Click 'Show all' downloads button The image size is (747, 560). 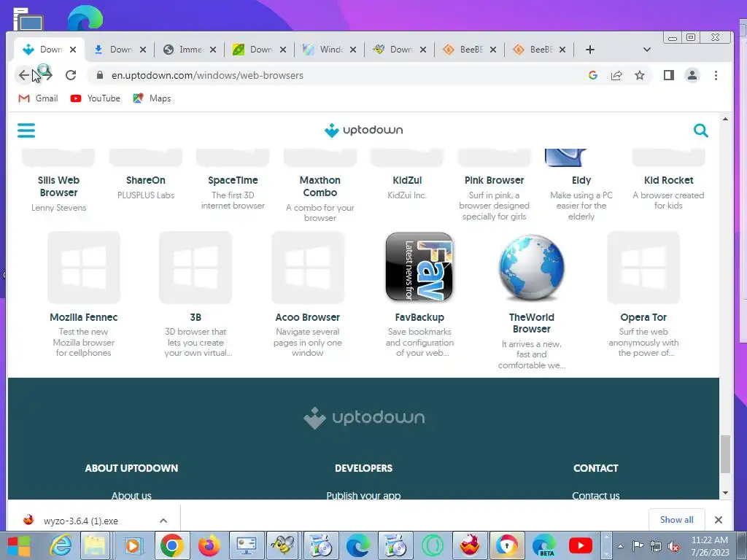tap(676, 519)
